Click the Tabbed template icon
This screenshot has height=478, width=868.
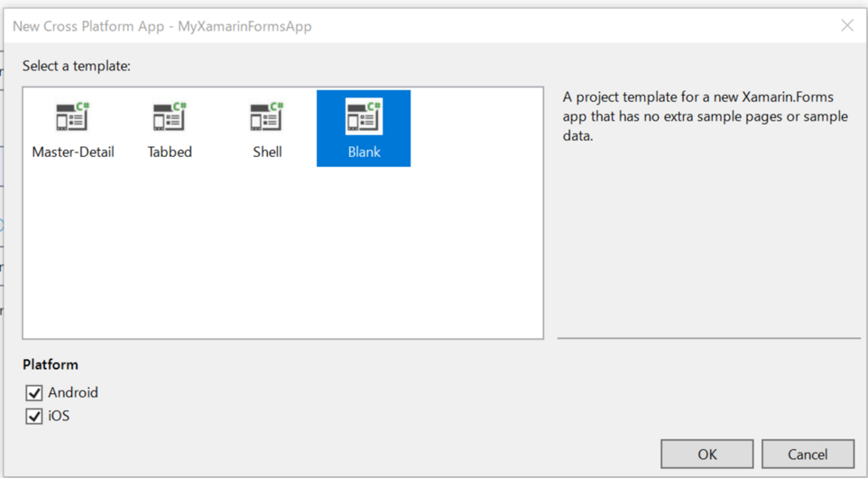click(x=170, y=117)
